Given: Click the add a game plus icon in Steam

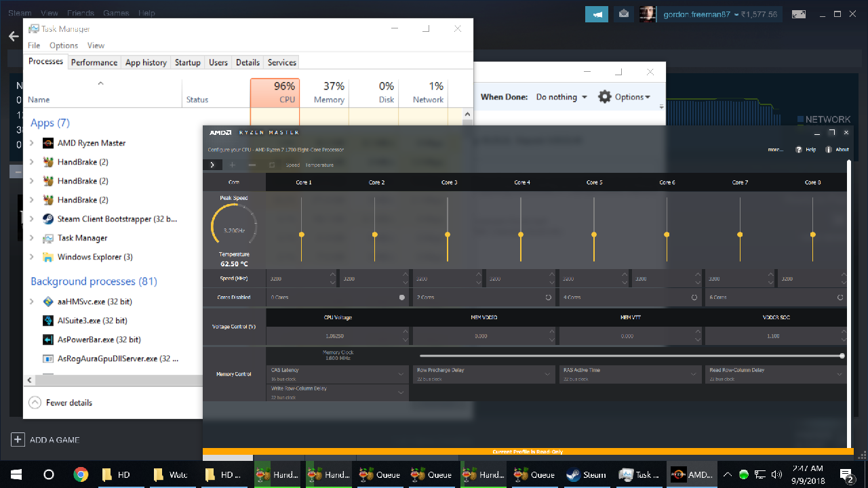Looking at the screenshot, I should tap(18, 439).
